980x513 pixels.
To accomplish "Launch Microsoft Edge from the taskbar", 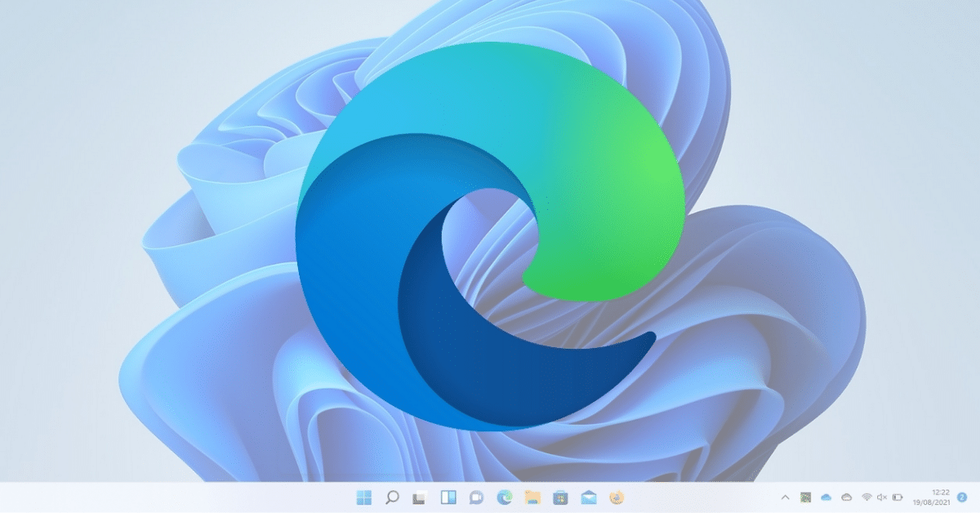I will 505,497.
